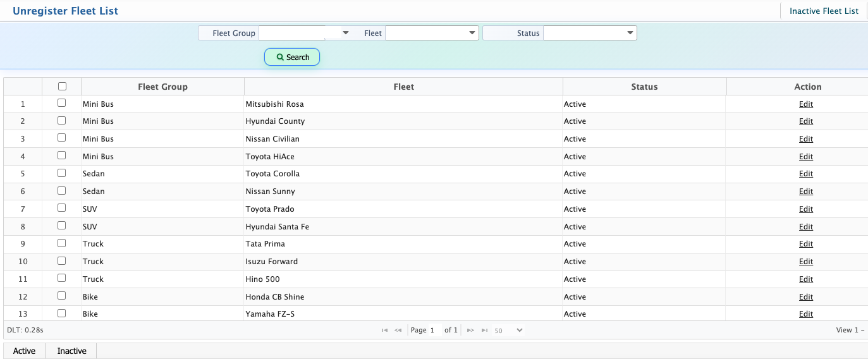868x359 pixels.
Task: Go to next page pager icon
Action: click(x=470, y=330)
